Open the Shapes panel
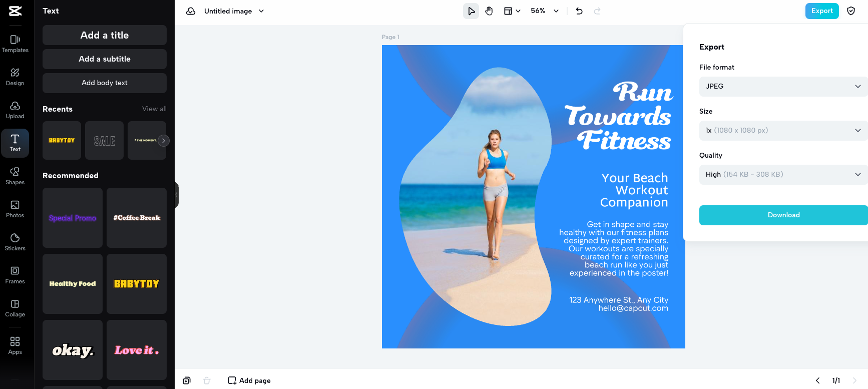 pyautogui.click(x=15, y=176)
